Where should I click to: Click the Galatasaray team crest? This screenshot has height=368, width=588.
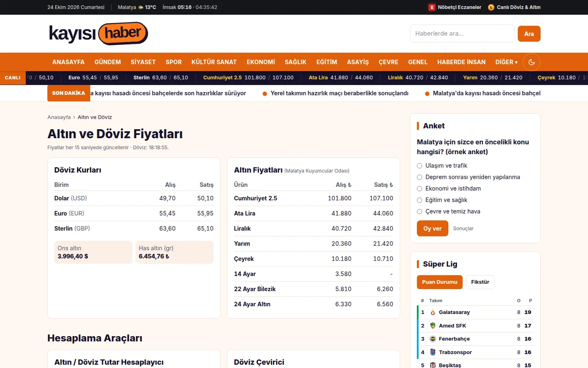tap(433, 312)
